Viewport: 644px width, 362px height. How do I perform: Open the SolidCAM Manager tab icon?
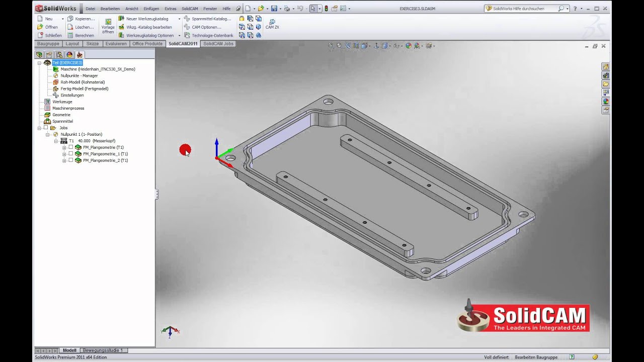[79, 54]
